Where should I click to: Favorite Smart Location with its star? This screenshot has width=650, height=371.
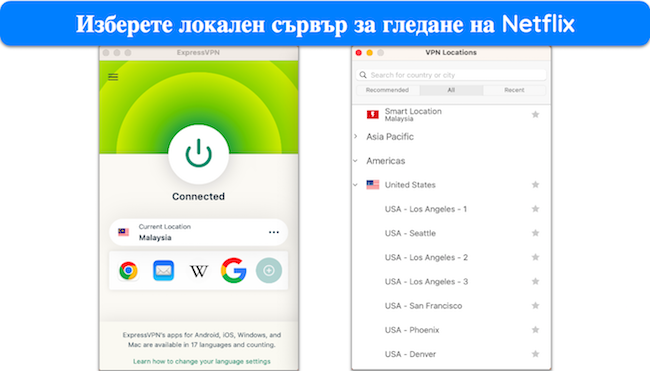(x=535, y=114)
